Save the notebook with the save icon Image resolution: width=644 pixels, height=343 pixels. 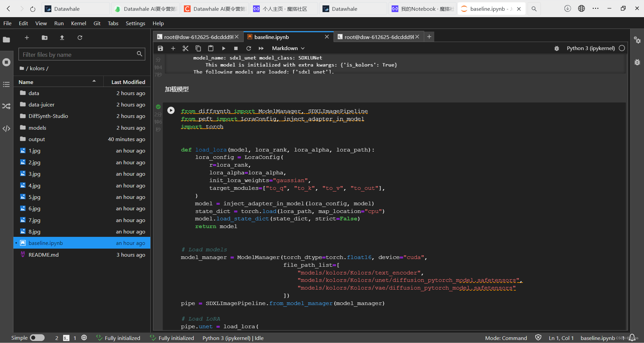click(160, 48)
